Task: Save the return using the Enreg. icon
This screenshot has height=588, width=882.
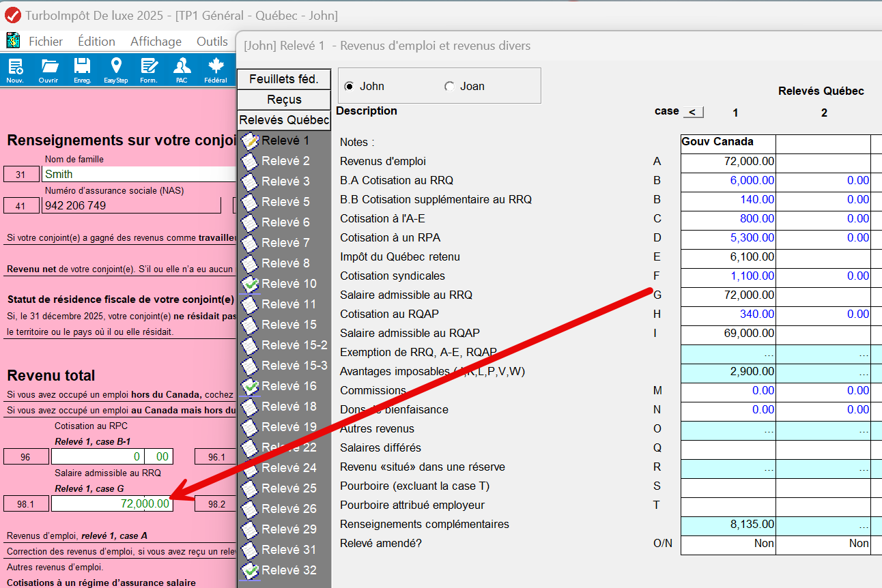Action: (82, 70)
